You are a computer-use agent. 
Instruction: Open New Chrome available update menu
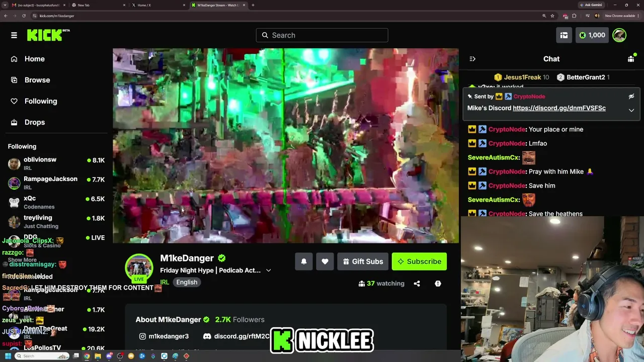[x=622, y=16]
